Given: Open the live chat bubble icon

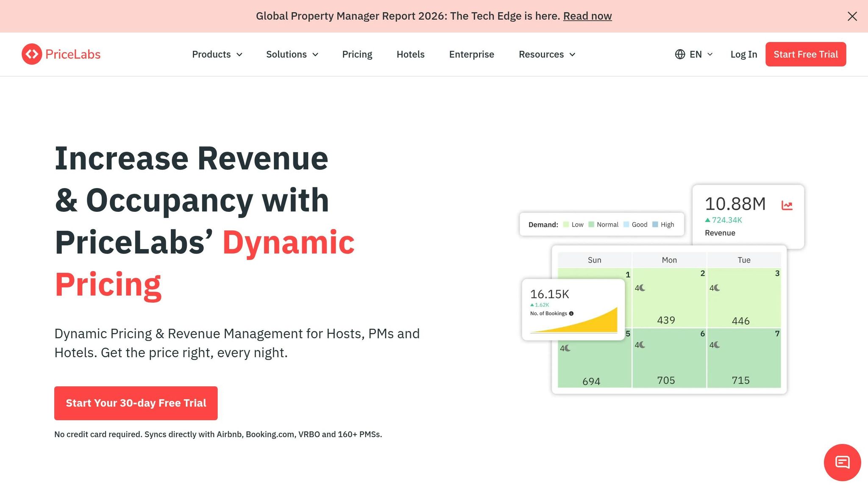Looking at the screenshot, I should pyautogui.click(x=842, y=462).
